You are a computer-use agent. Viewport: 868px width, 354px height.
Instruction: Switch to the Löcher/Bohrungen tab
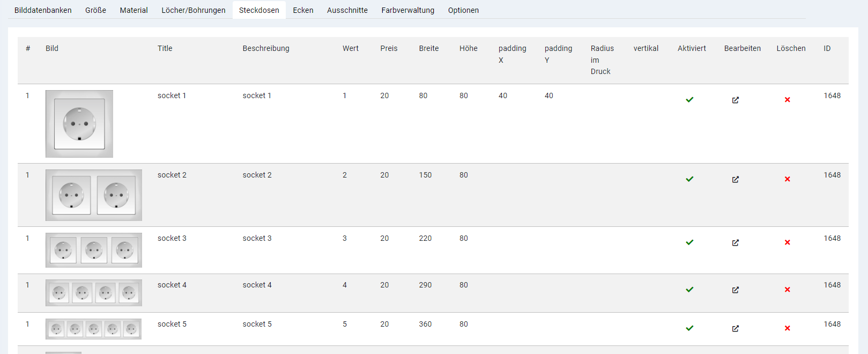pos(193,10)
